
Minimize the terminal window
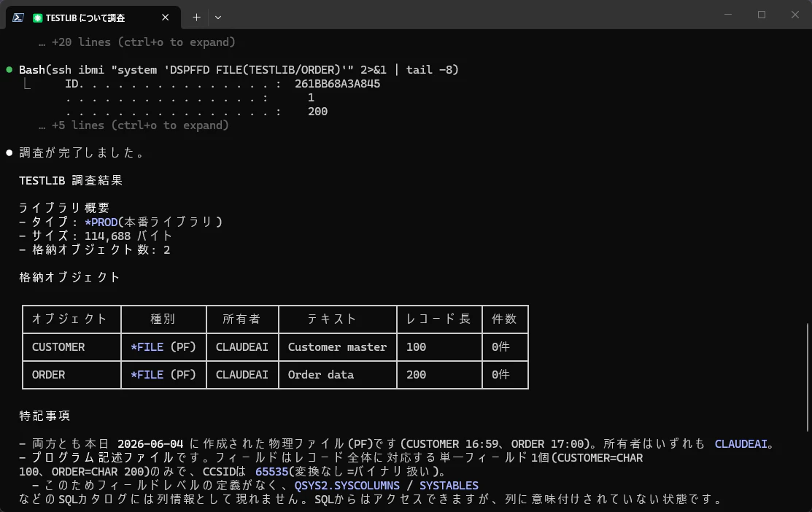pyautogui.click(x=727, y=15)
